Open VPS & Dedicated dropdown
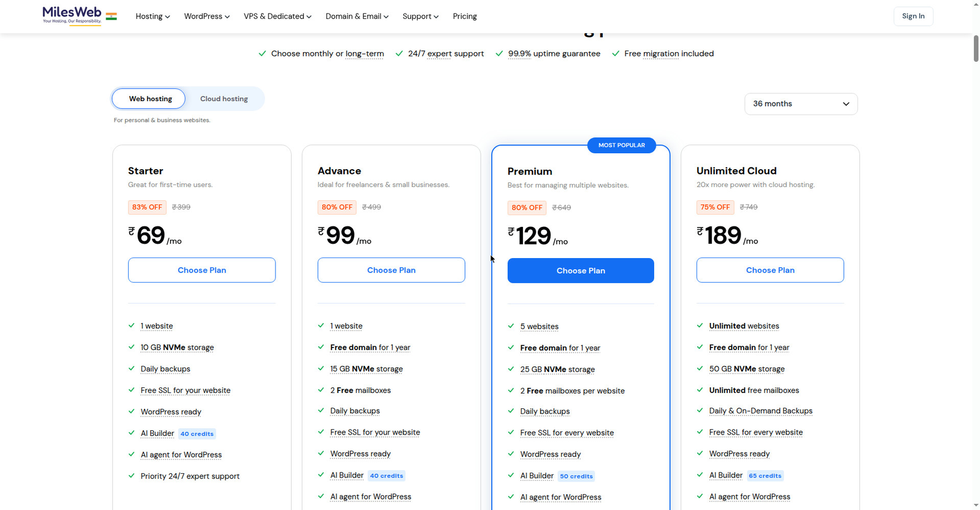Viewport: 980px width, 510px height. (x=277, y=17)
